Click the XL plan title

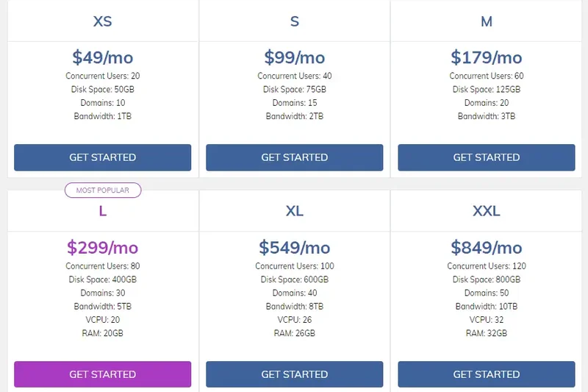tap(295, 211)
